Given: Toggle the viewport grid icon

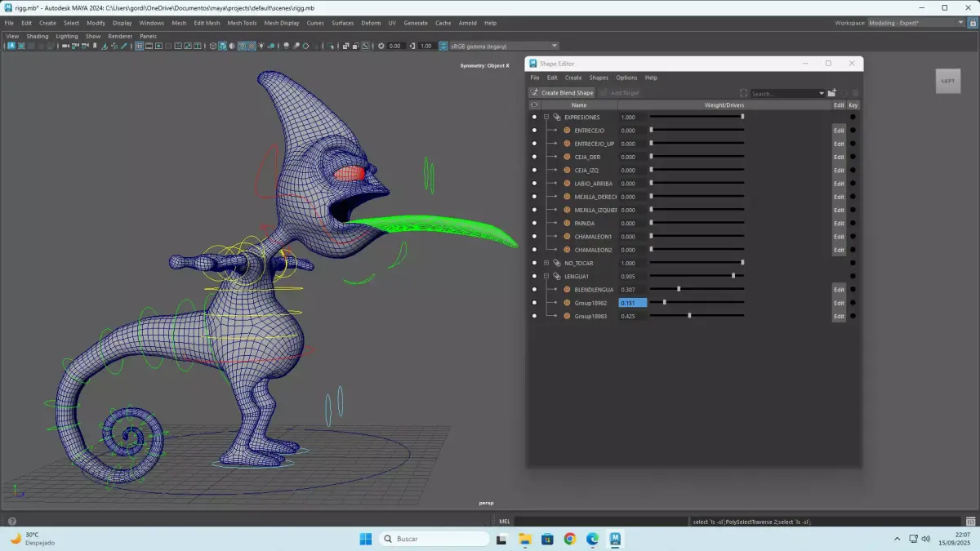Looking at the screenshot, I should [x=140, y=46].
